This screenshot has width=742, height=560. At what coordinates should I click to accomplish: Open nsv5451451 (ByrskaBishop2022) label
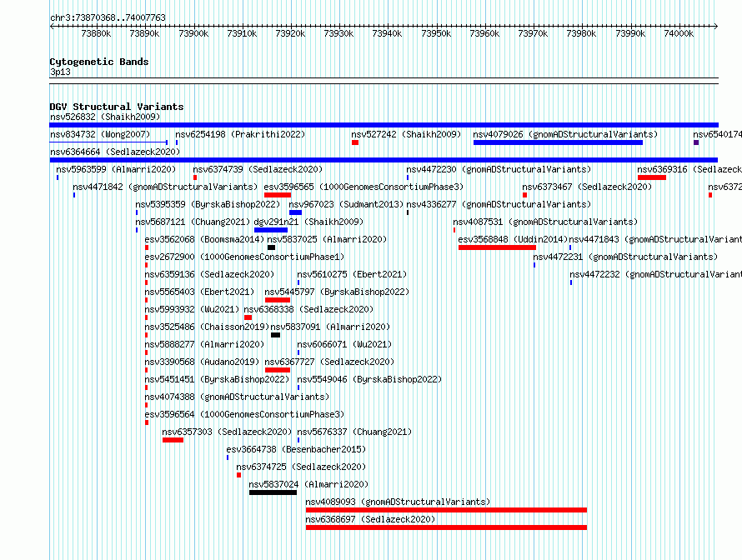tap(218, 379)
